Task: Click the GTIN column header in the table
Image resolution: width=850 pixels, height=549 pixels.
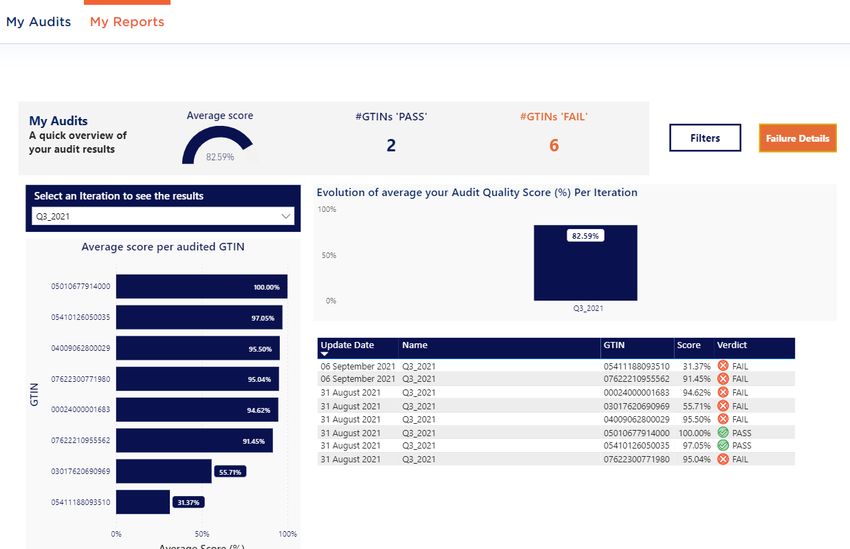Action: click(614, 345)
